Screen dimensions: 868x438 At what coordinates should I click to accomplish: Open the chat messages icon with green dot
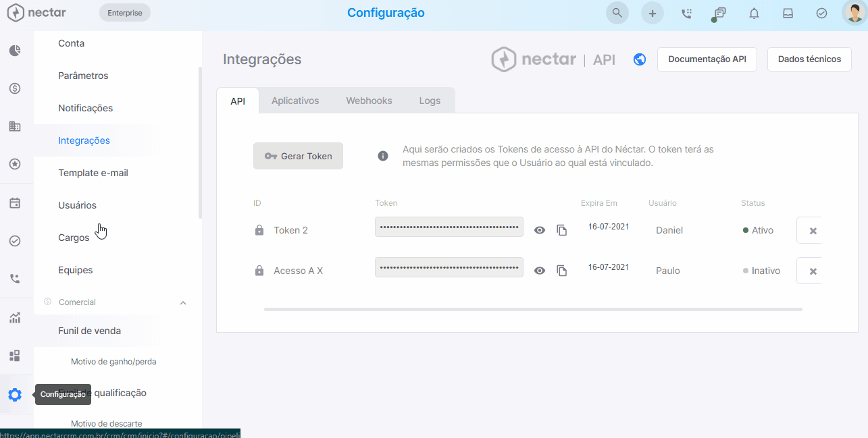point(720,13)
